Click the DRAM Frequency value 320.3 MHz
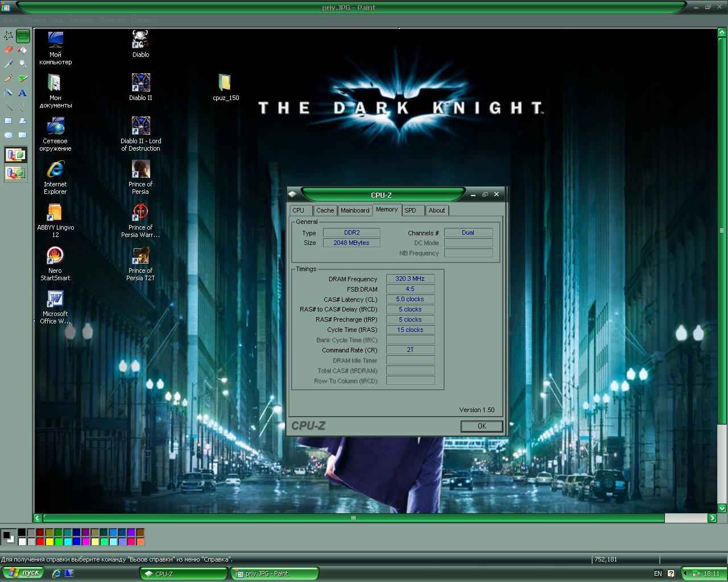Viewport: 728px width, 582px height. click(x=410, y=278)
